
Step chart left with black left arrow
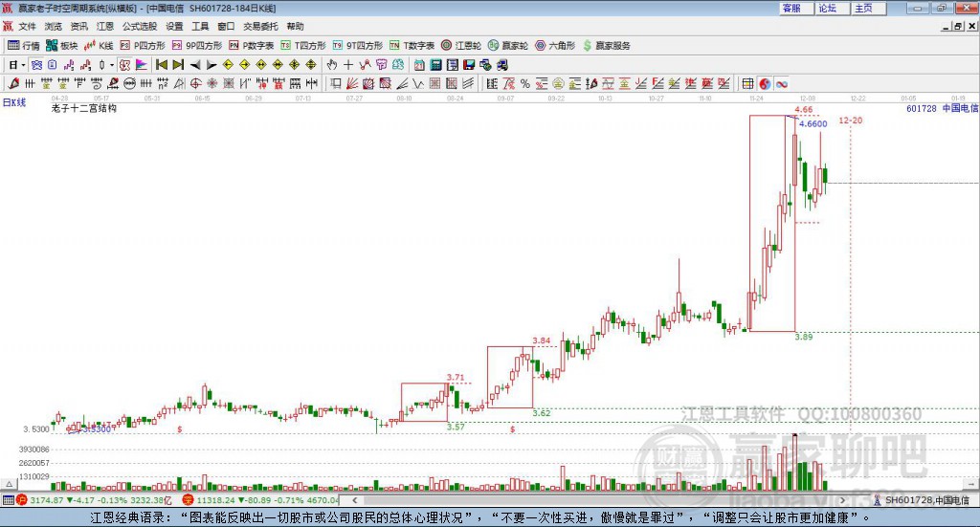tap(195, 65)
